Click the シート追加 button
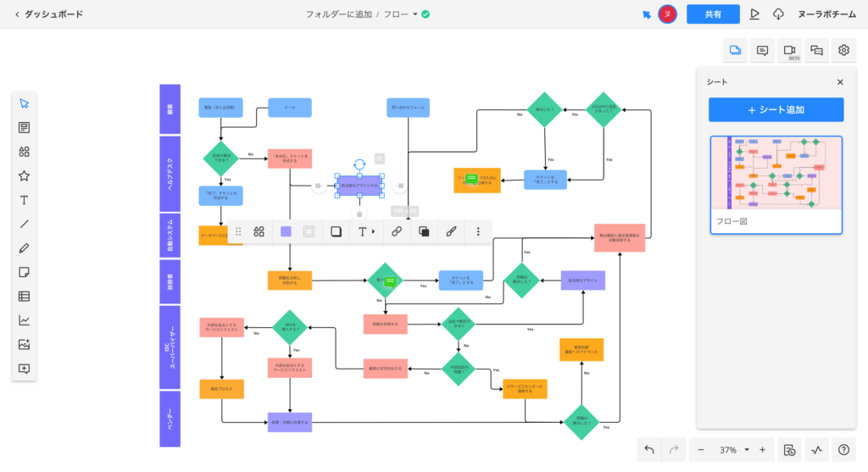Viewport: 868px width, 472px height. [776, 109]
